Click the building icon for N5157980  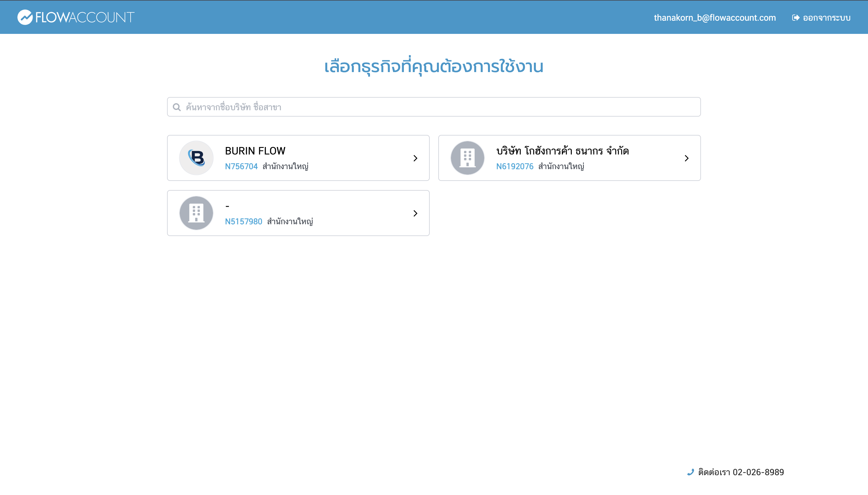click(196, 213)
